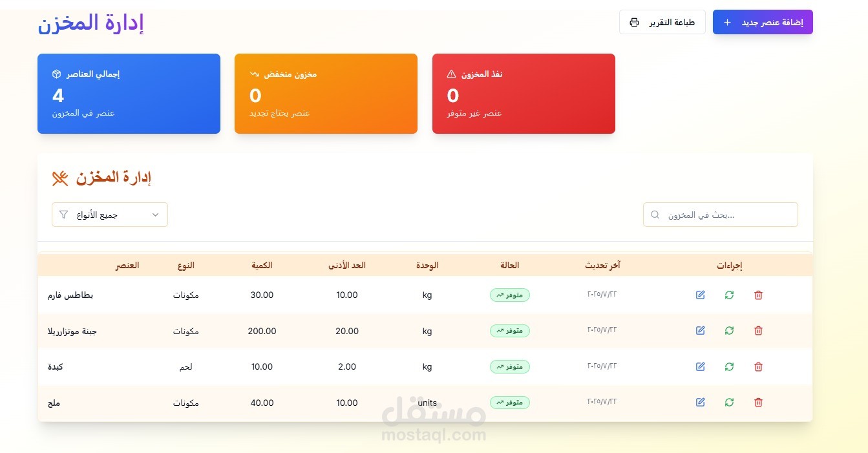
Task: Click the مخزون منخفض orange card
Action: click(326, 94)
